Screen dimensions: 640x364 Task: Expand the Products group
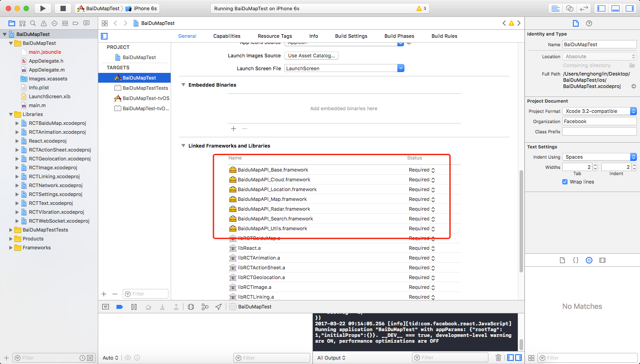point(11,239)
